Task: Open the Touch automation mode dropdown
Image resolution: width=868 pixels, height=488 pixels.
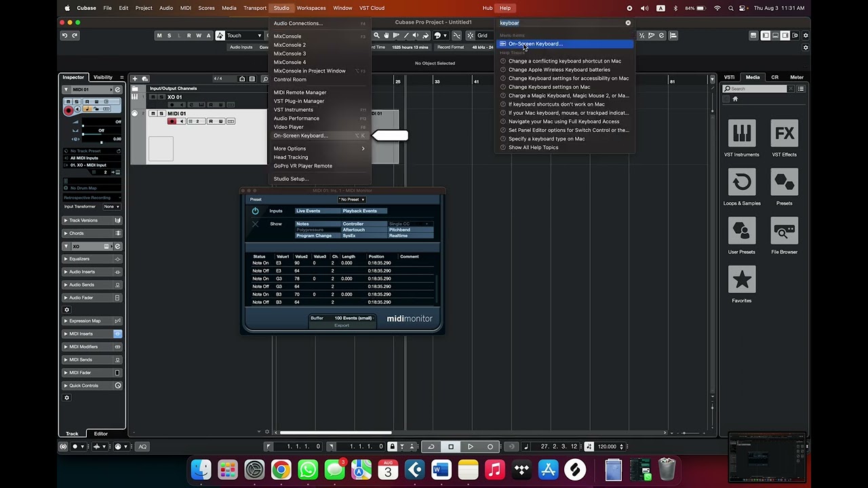Action: pos(245,35)
